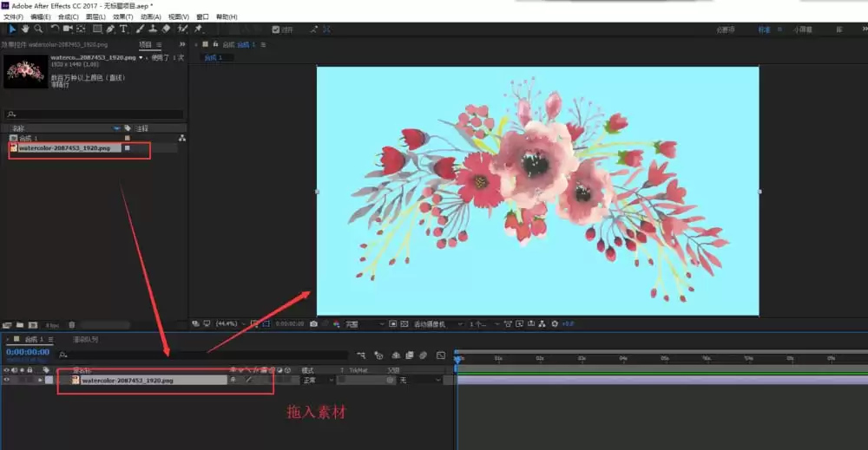Toggle visibility eye of watercolor layer
868x450 pixels.
7,380
